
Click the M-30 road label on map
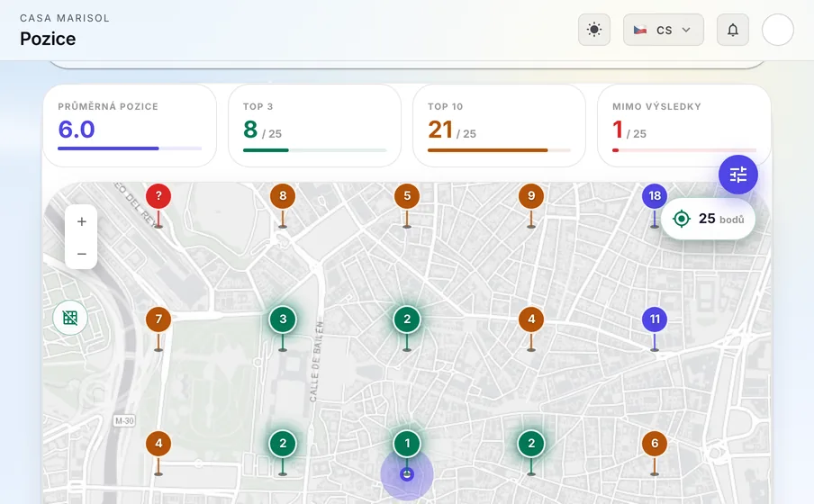124,421
